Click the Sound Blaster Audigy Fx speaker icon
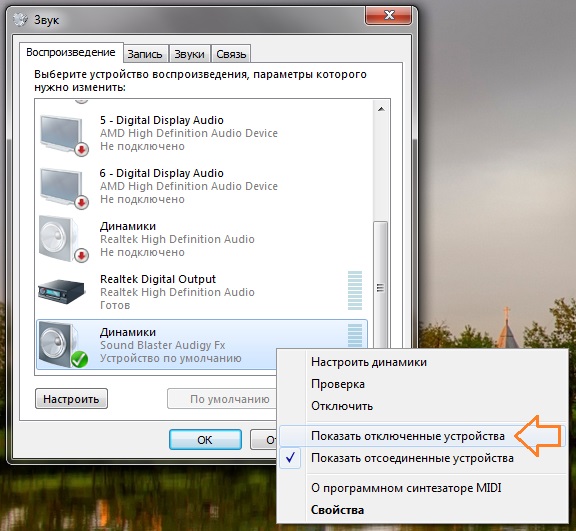The width and height of the screenshot is (576, 531). point(64,344)
